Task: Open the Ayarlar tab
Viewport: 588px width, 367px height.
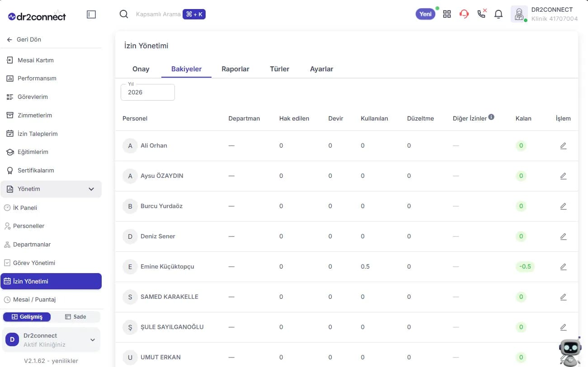Action: click(x=322, y=69)
